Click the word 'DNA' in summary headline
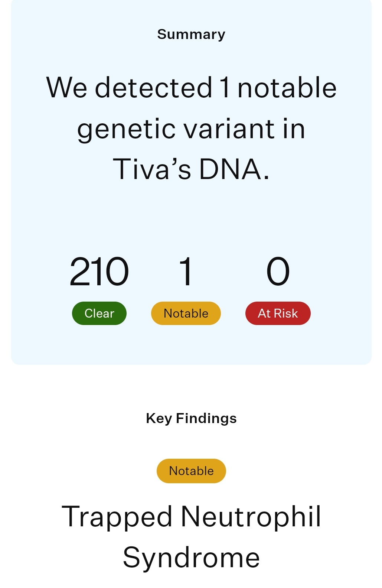The image size is (382, 588). pos(230,169)
